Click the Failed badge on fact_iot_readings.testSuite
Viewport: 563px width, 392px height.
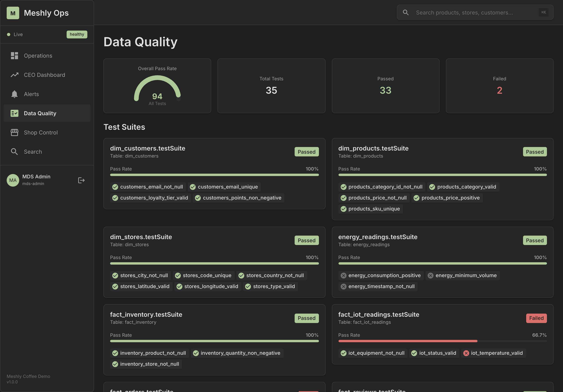(x=536, y=318)
